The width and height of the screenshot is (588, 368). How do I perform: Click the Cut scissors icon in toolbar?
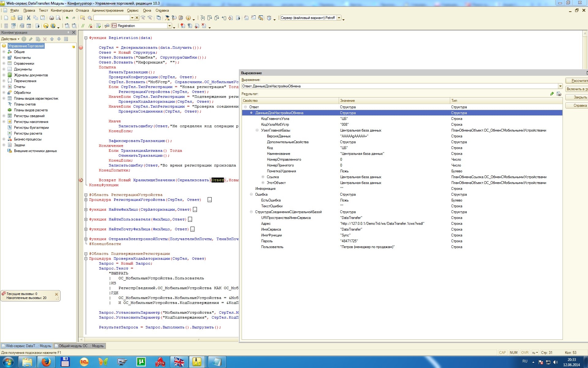28,18
